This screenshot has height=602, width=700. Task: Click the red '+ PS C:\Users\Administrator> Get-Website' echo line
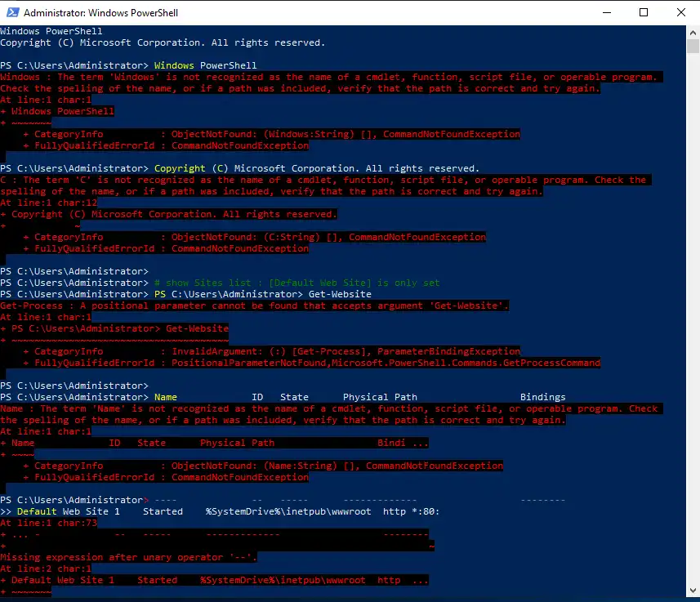[x=114, y=328]
